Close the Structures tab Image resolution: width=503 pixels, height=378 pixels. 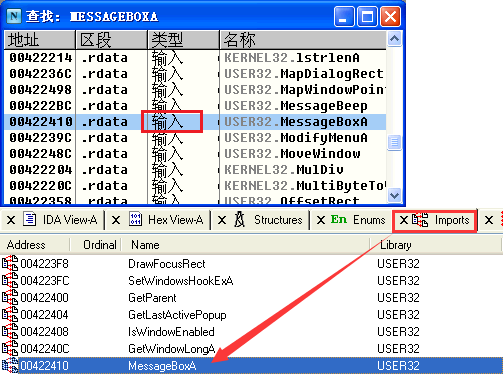(222, 220)
